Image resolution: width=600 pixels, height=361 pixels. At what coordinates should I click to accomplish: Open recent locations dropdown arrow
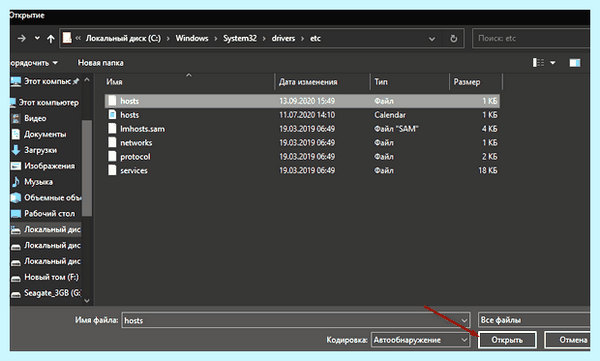click(x=37, y=38)
